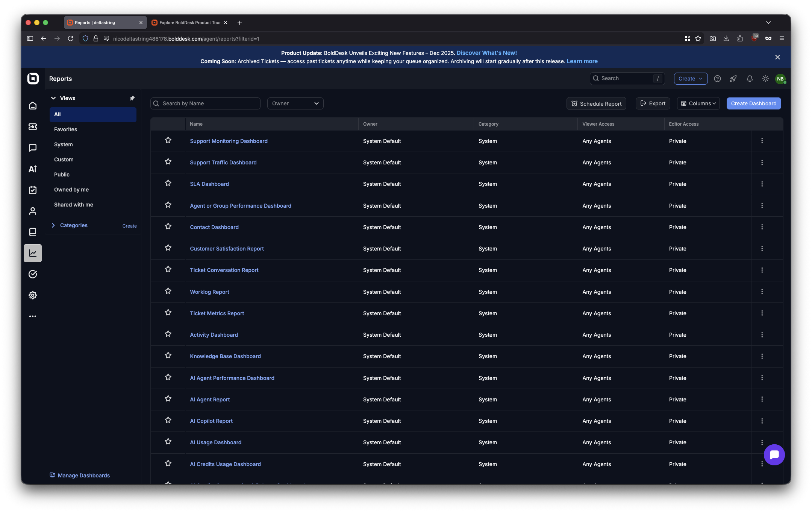Favorite the Support Monitoring Dashboard star

pyautogui.click(x=168, y=140)
